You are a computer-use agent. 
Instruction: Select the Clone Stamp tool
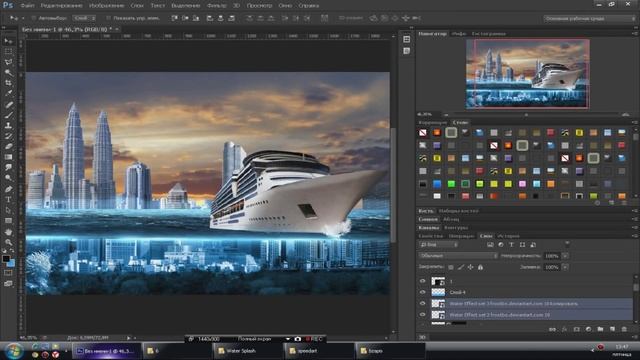pos(8,126)
